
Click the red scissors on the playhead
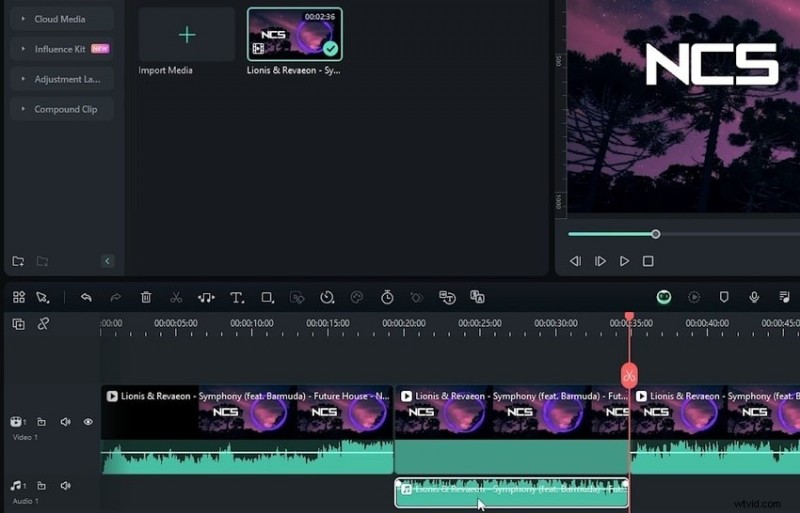point(629,376)
